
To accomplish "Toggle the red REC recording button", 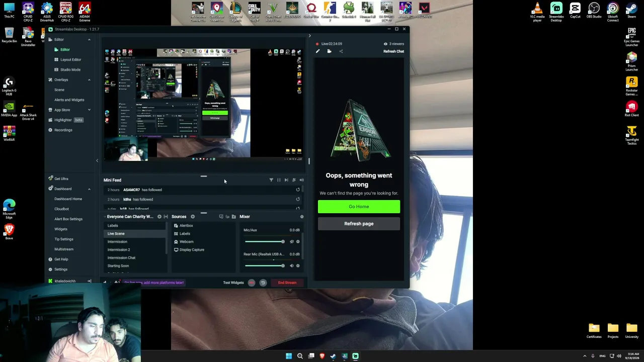I will click(252, 283).
